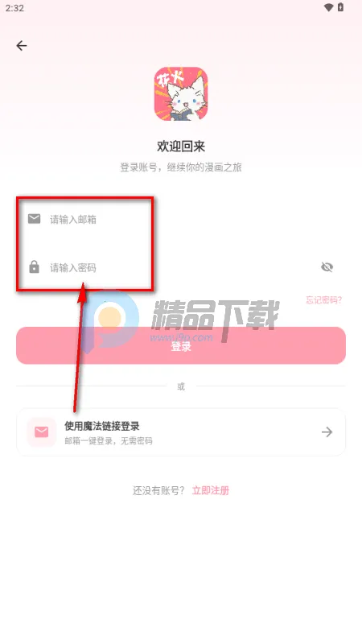Tap the 登录账号，继续你的漫画之旅 subtitle
The image size is (362, 644).
(181, 167)
